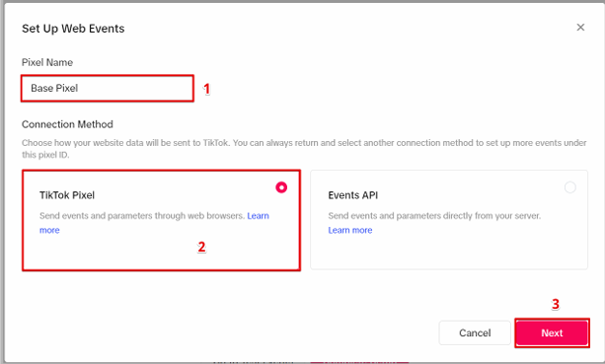Select the Events API radio button

point(569,187)
